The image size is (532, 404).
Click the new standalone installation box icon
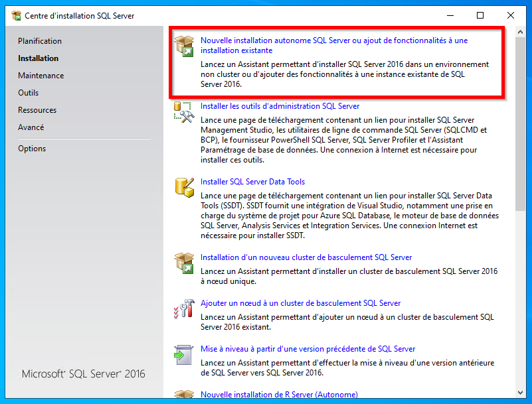tap(184, 46)
